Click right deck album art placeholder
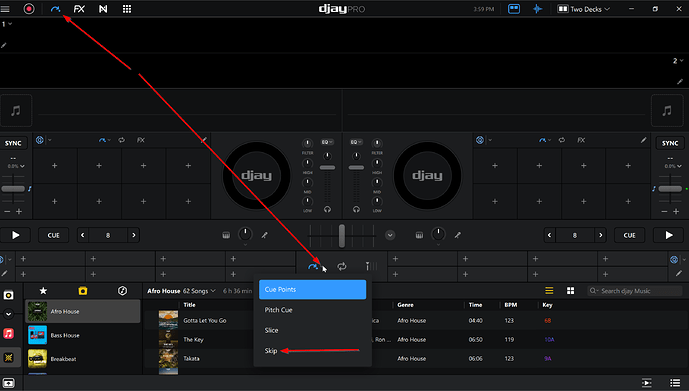 pyautogui.click(x=667, y=111)
